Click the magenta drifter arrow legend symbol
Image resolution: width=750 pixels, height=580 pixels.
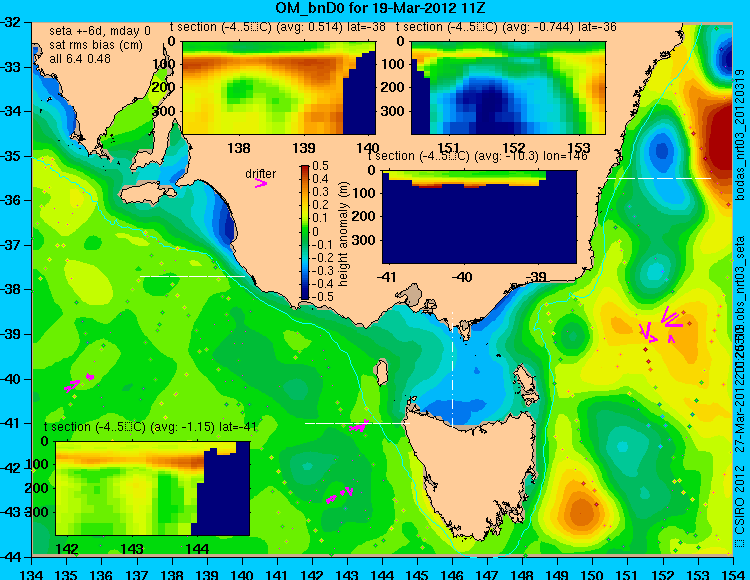261,183
